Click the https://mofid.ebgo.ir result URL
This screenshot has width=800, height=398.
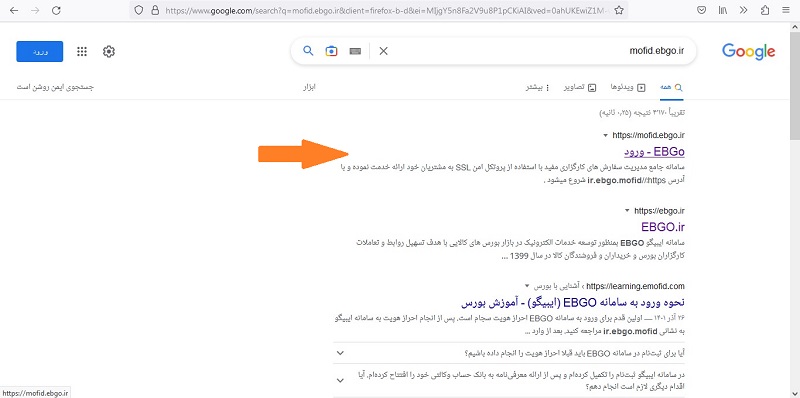[648, 135]
